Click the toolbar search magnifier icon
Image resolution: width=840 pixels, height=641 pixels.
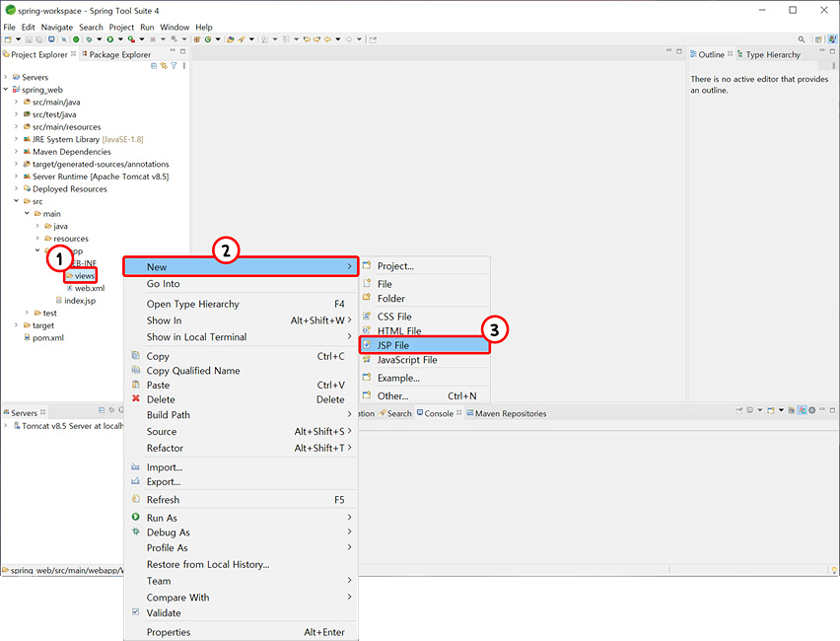(x=802, y=39)
